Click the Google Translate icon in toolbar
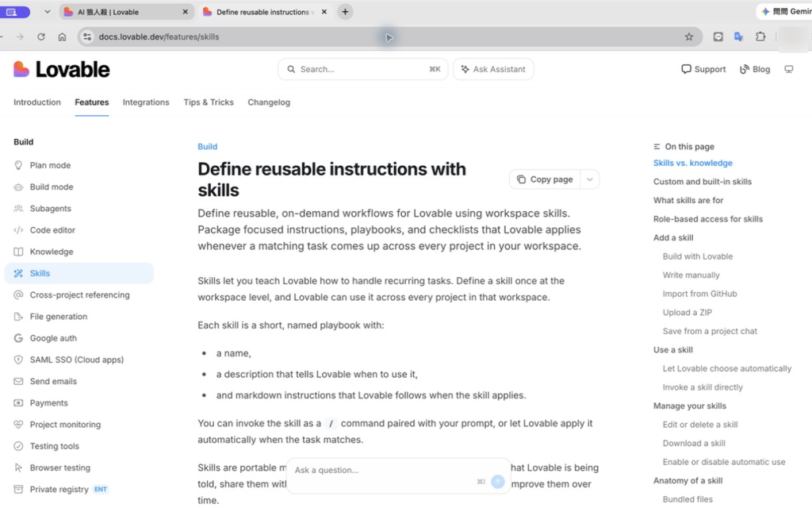 pos(739,37)
